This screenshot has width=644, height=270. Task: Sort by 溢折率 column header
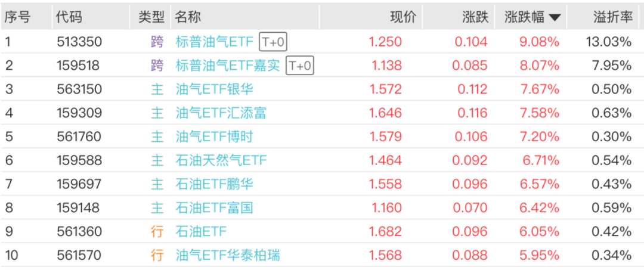[612, 17]
